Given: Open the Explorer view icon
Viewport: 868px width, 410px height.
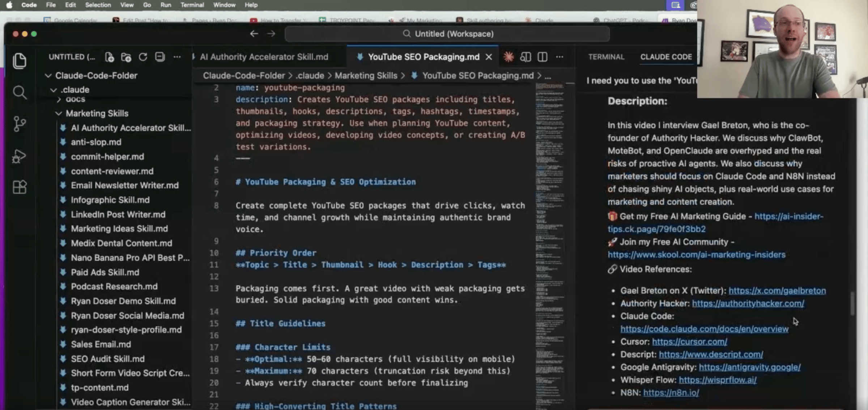Looking at the screenshot, I should pyautogui.click(x=20, y=61).
